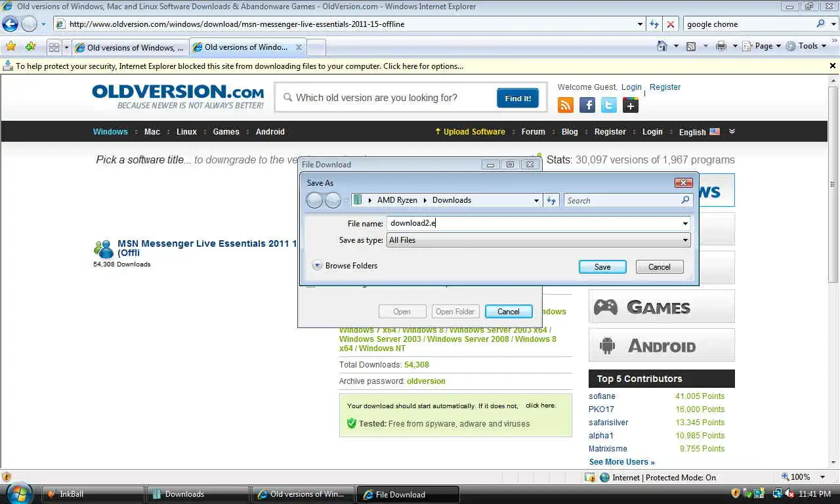Click the InkBall taskbar button

[x=93, y=493]
